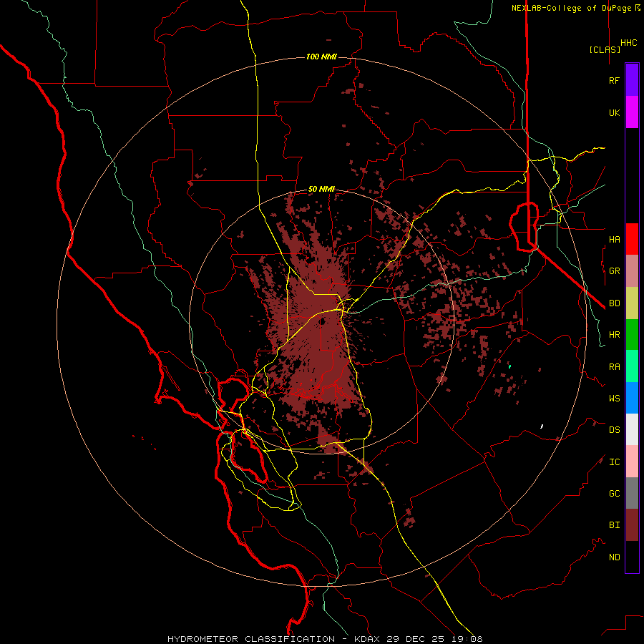Click the 100 NMI range ring label
Viewport: 644px width, 644px height.
(x=321, y=57)
